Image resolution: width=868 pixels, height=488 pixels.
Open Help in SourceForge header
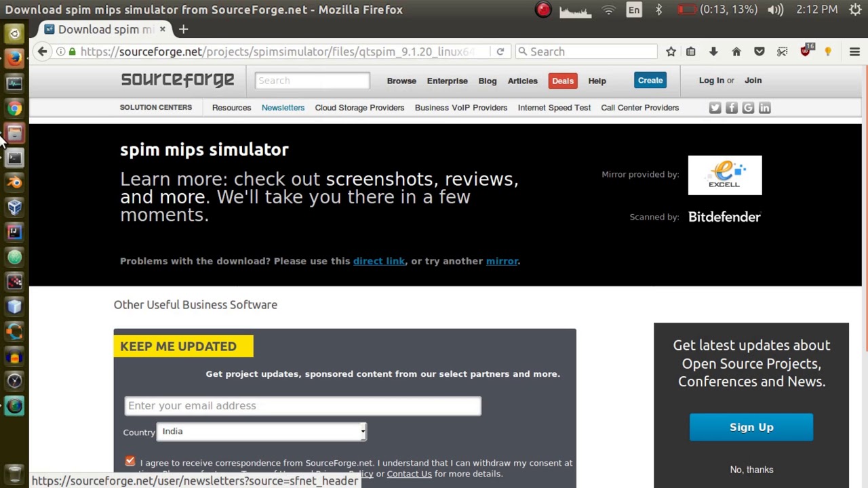click(x=597, y=81)
